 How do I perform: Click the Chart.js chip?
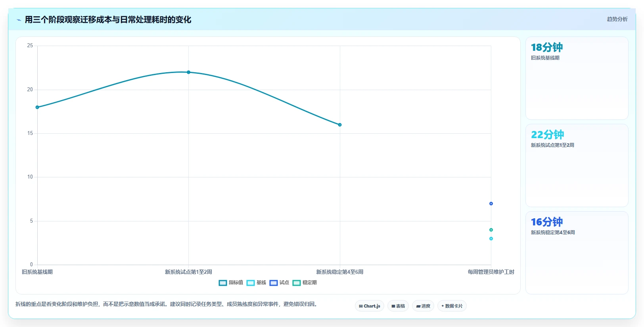point(369,306)
